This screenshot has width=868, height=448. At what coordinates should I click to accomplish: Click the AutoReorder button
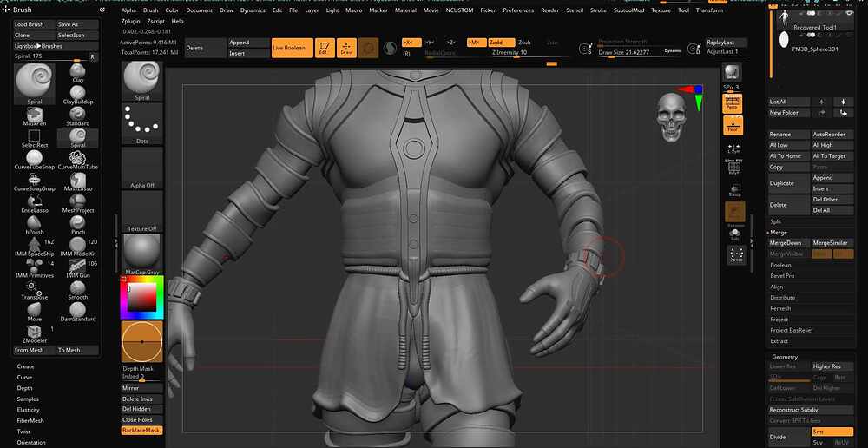(x=832, y=134)
